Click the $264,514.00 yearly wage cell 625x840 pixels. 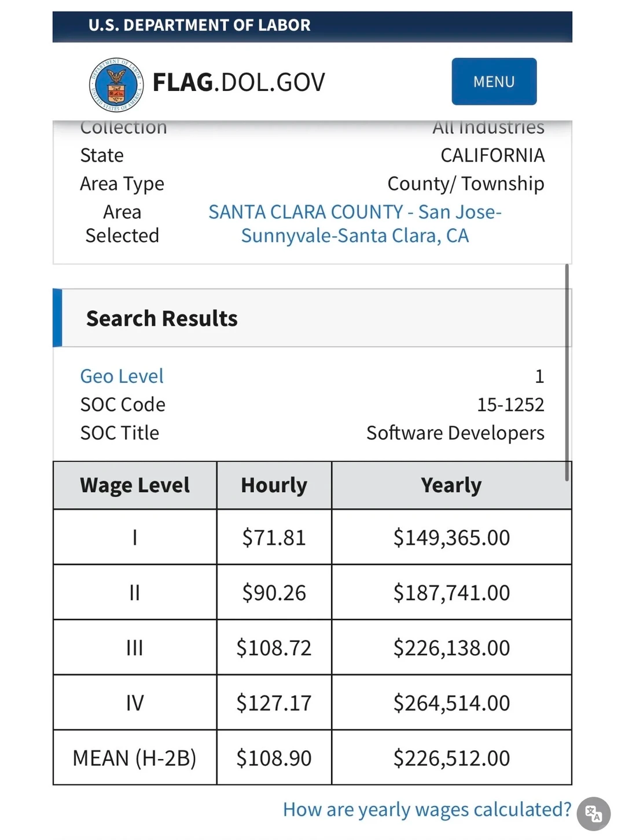[451, 703]
